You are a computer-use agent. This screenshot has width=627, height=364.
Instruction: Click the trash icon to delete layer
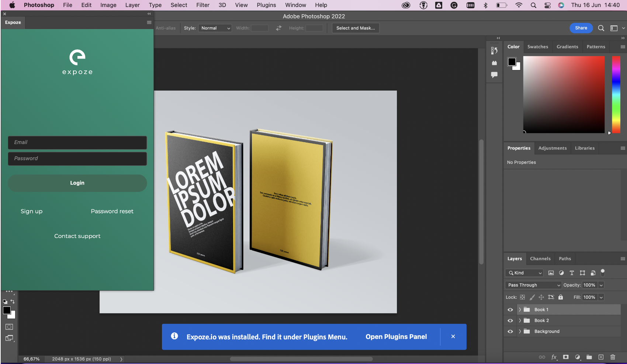(x=613, y=357)
